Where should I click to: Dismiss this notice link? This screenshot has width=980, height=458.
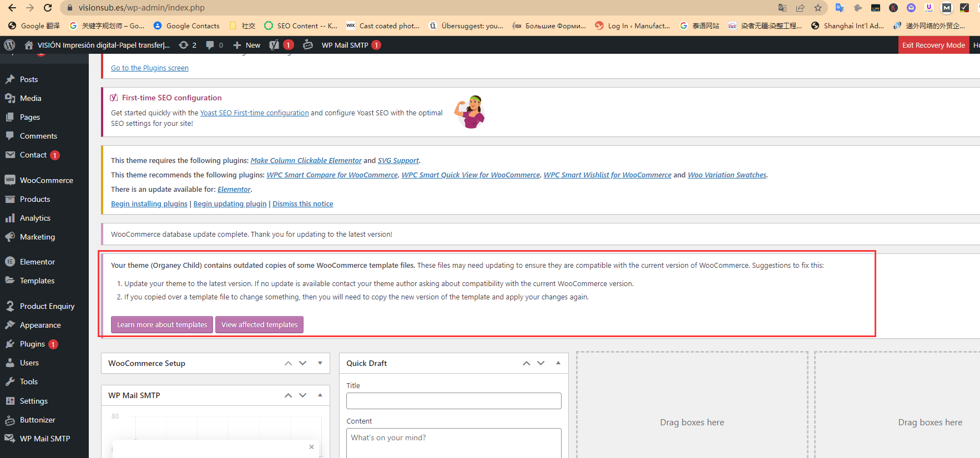tap(303, 203)
